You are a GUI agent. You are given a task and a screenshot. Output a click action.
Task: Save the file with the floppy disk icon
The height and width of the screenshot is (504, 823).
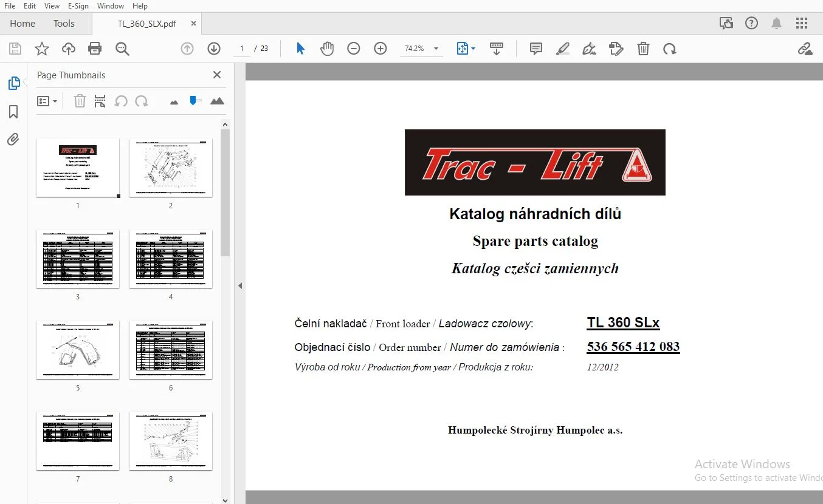point(15,49)
